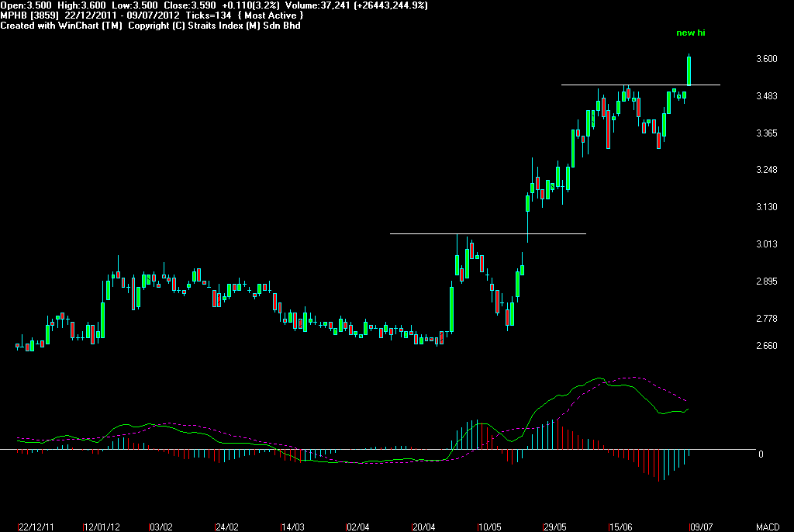794x532 pixels.
Task: Select the 2.660 price axis label
Action: (767, 346)
